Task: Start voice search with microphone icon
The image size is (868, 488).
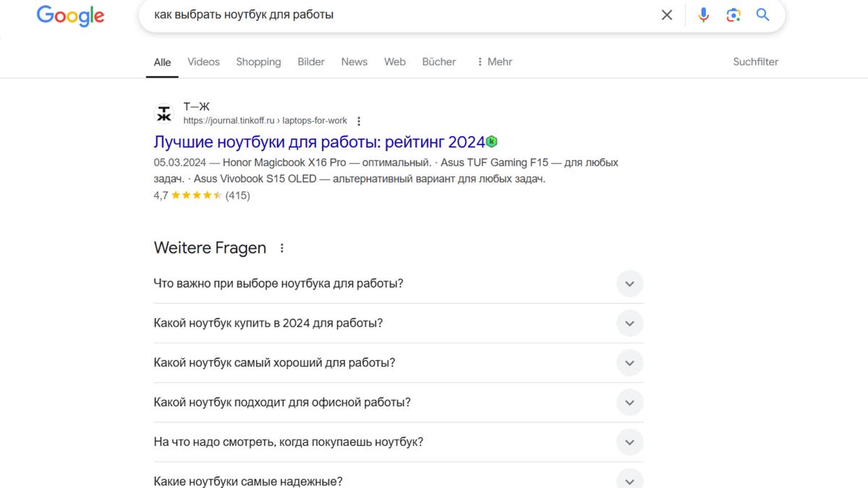Action: click(703, 14)
